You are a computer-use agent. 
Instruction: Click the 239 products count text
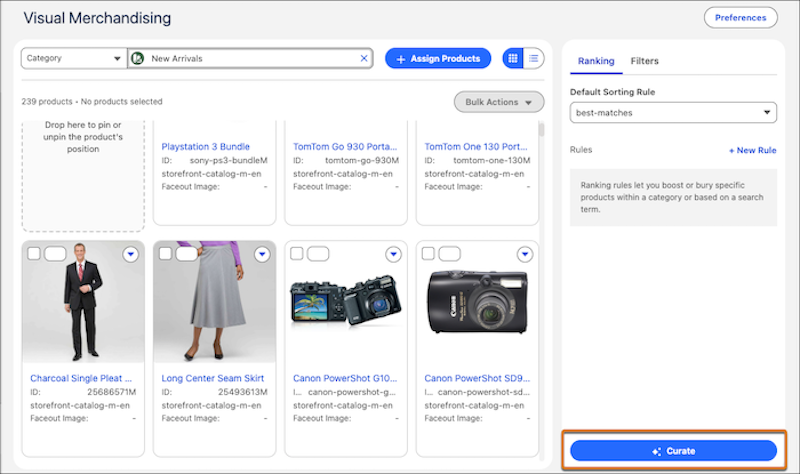[47, 102]
